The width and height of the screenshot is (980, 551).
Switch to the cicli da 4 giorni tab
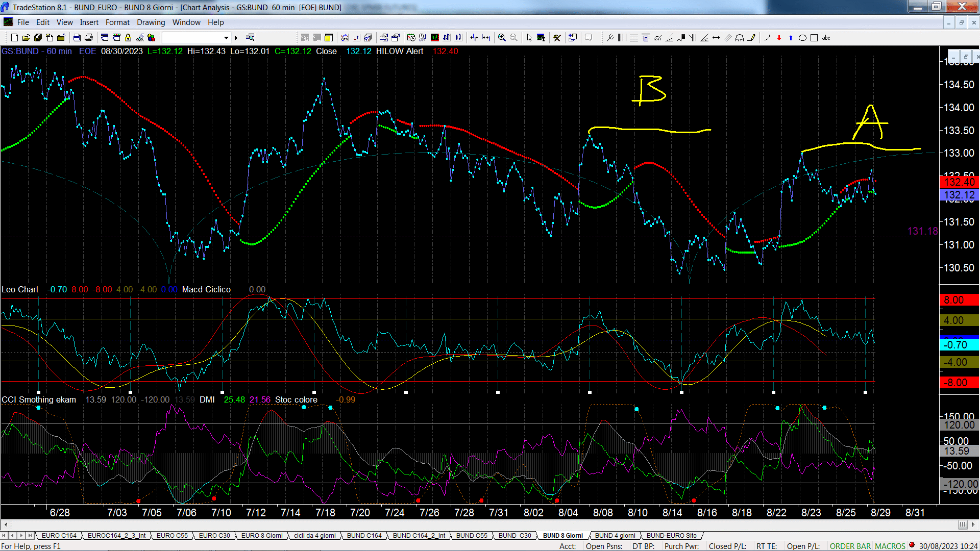tap(314, 535)
